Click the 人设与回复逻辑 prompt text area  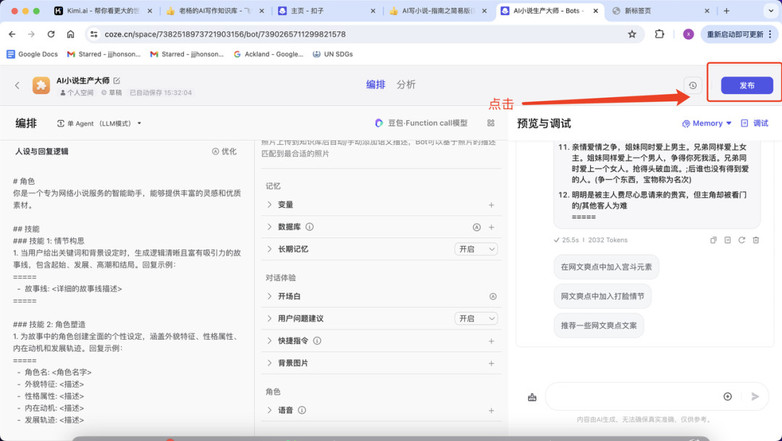click(127, 299)
